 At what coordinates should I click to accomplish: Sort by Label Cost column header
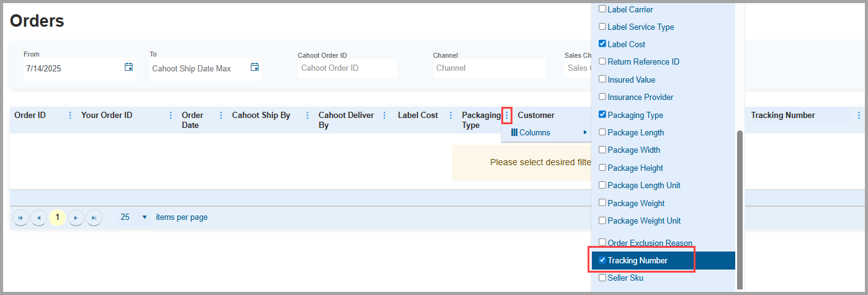pyautogui.click(x=418, y=115)
